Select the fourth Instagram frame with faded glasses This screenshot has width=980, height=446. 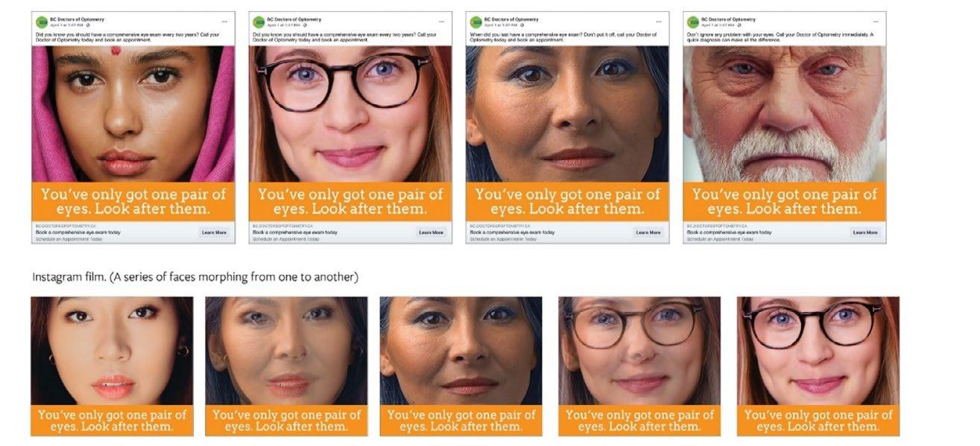click(x=639, y=366)
